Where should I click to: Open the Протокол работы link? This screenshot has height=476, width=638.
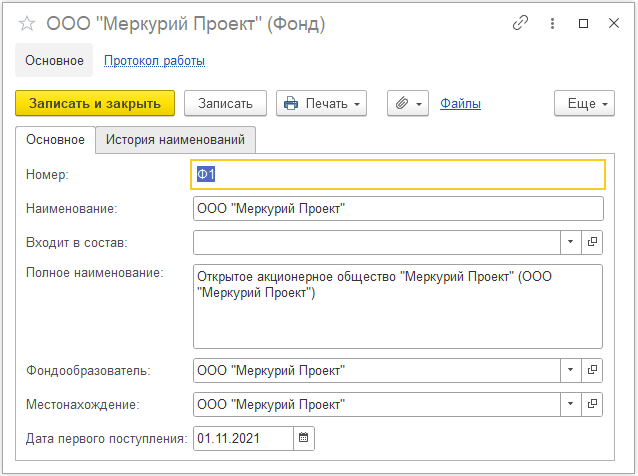coord(154,61)
